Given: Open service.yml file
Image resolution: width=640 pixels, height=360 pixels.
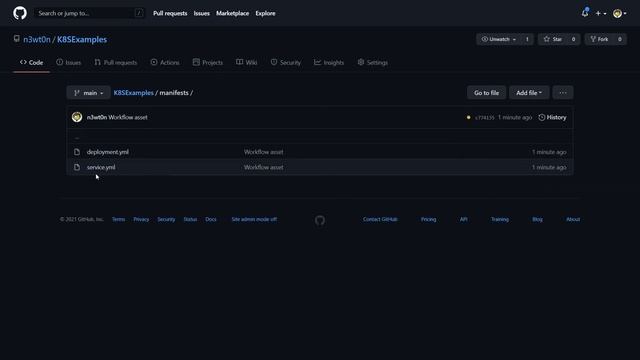Looking at the screenshot, I should 101,167.
